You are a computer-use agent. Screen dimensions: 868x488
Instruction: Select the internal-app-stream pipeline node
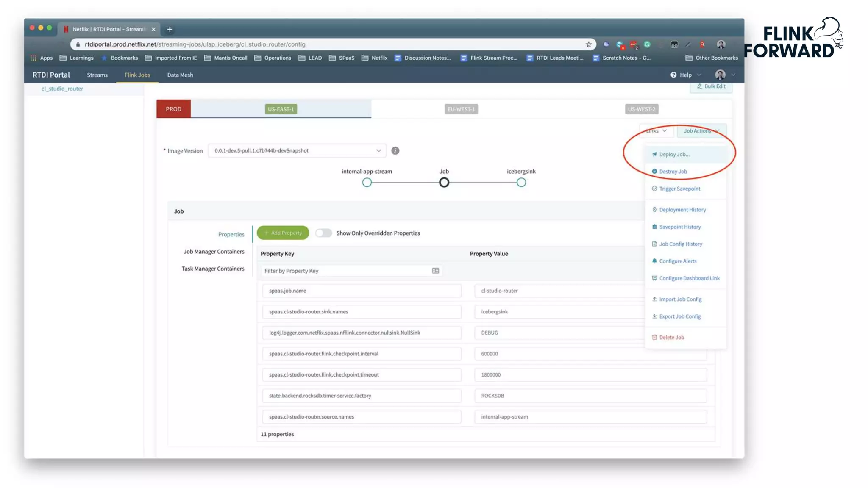(367, 183)
